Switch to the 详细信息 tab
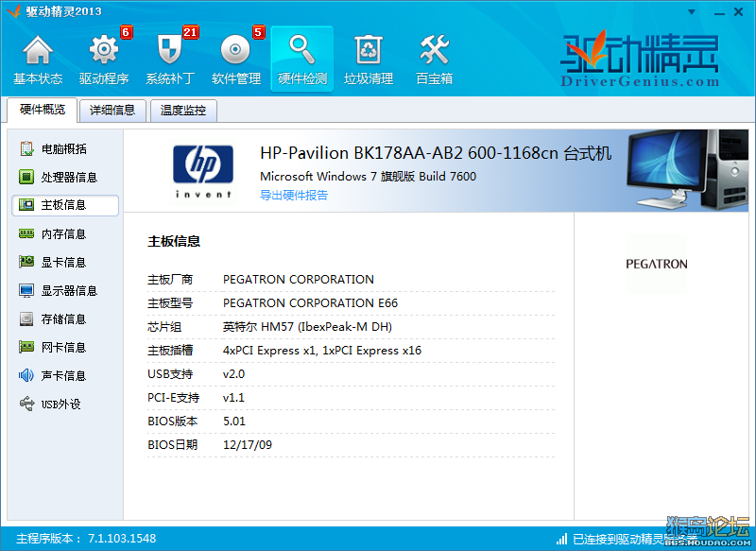The image size is (756, 551). click(112, 111)
